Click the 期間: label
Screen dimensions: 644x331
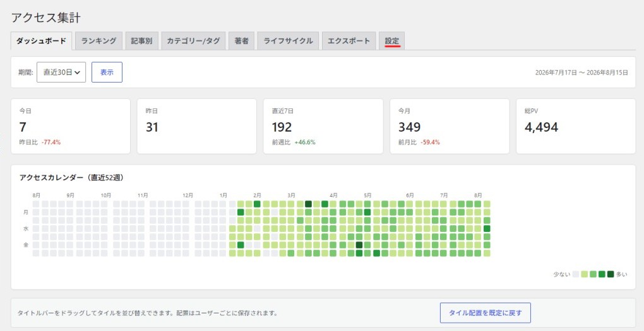point(25,73)
